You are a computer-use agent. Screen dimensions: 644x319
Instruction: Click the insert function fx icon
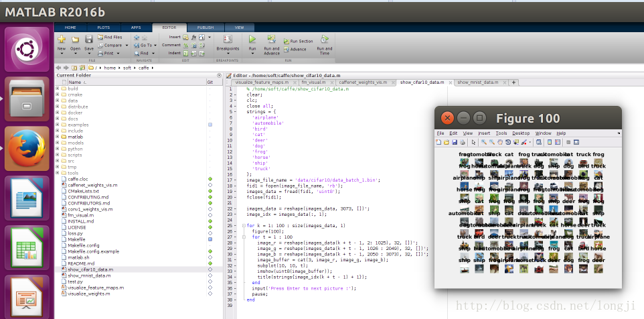click(194, 37)
